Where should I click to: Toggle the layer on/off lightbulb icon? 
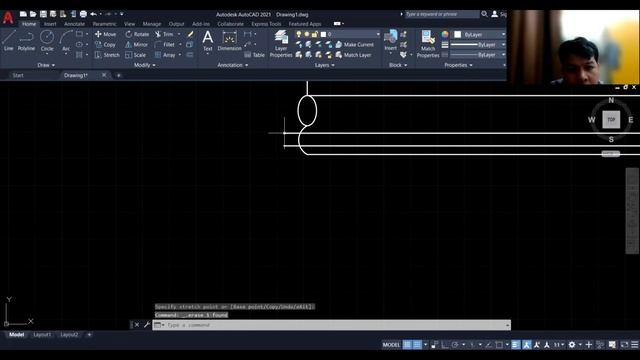pos(299,34)
